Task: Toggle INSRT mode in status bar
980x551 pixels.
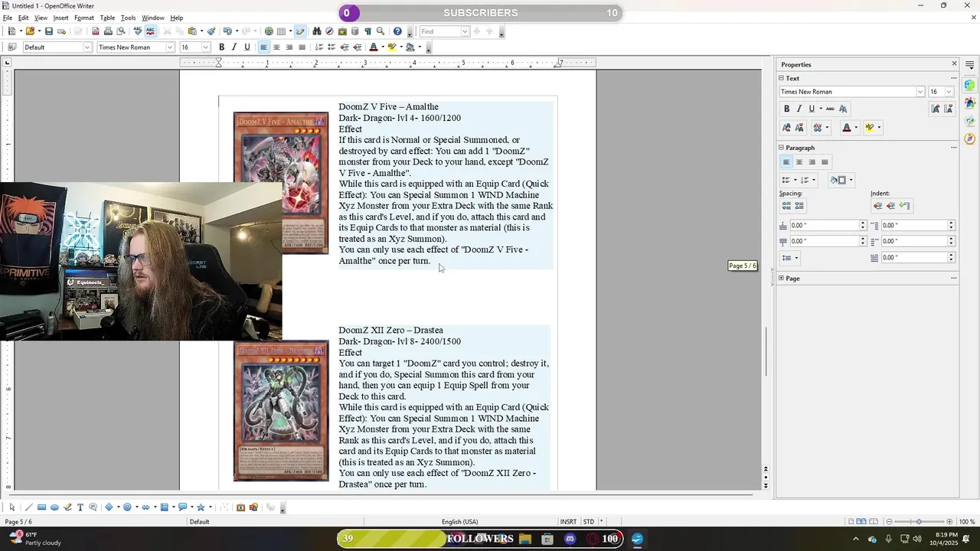Action: point(568,522)
